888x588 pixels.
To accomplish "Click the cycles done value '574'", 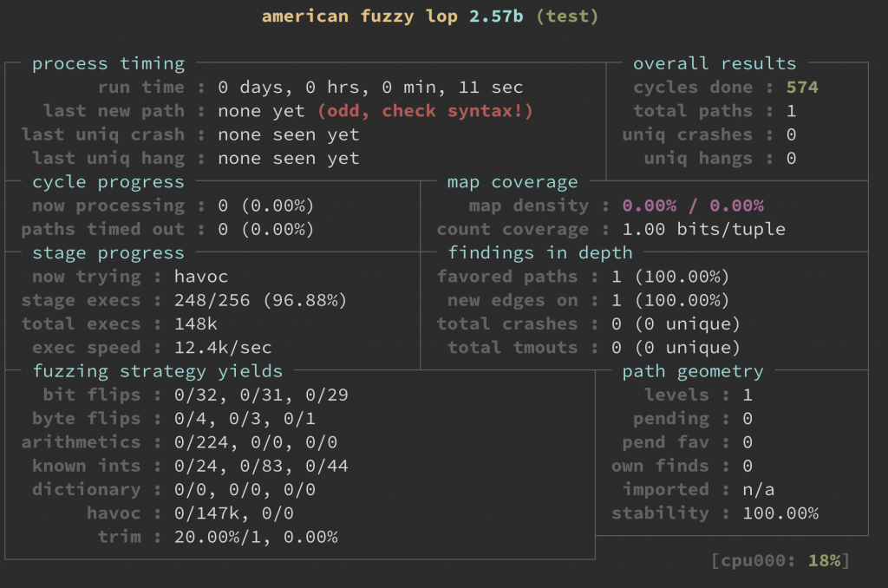I will coord(802,88).
